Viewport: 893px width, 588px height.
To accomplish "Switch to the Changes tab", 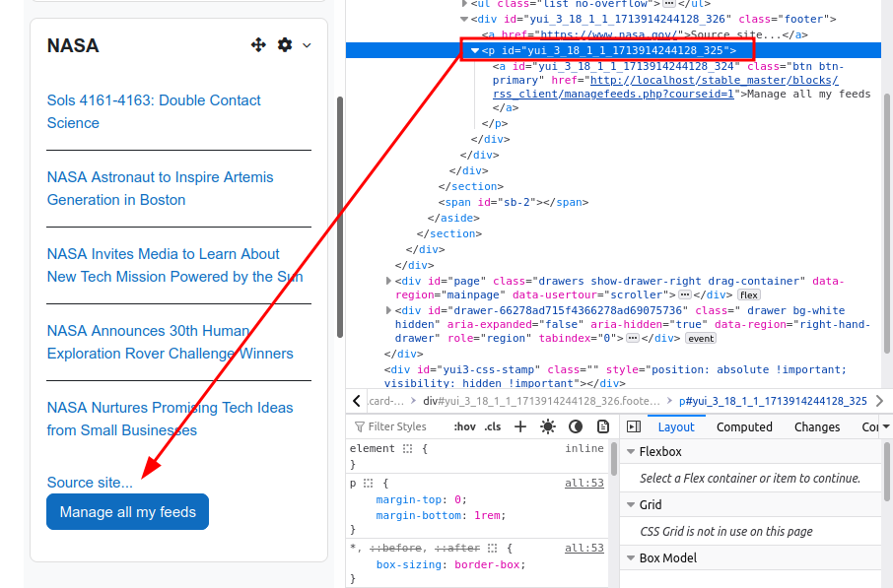I will [817, 426].
